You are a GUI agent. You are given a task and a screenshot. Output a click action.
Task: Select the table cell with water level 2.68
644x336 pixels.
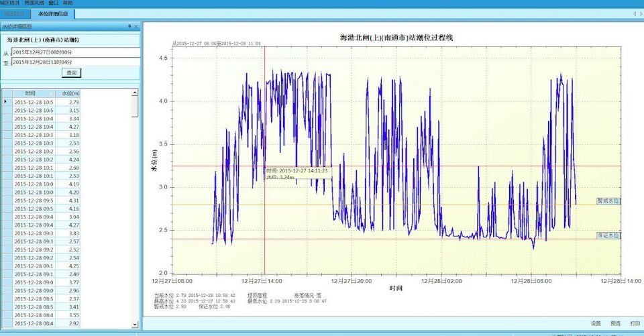[x=68, y=168]
